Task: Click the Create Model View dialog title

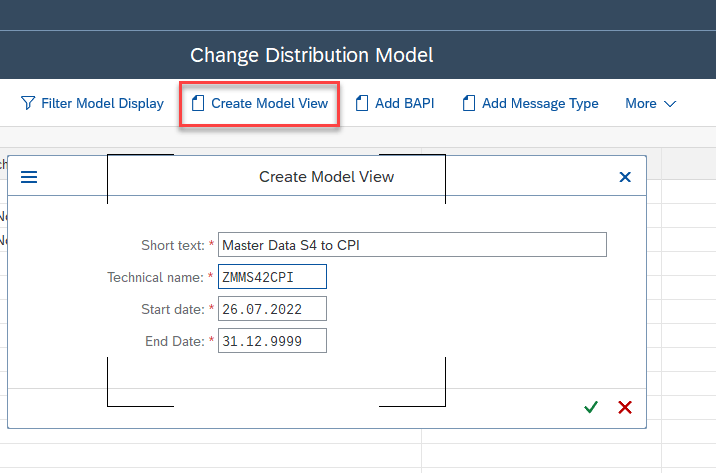Action: pyautogui.click(x=326, y=177)
